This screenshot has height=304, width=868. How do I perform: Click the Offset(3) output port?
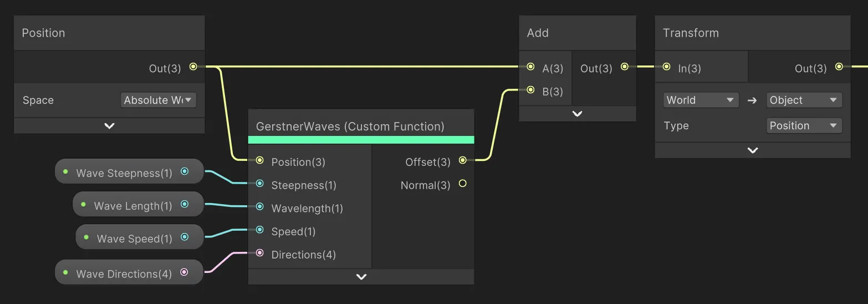pos(462,160)
